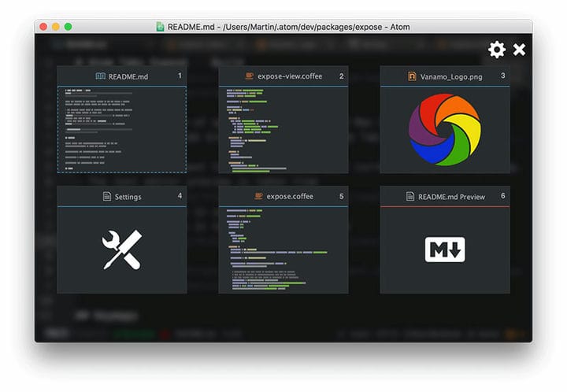Select the colorful Vanamo logo thumbnail
This screenshot has width=567, height=392.
click(x=445, y=130)
